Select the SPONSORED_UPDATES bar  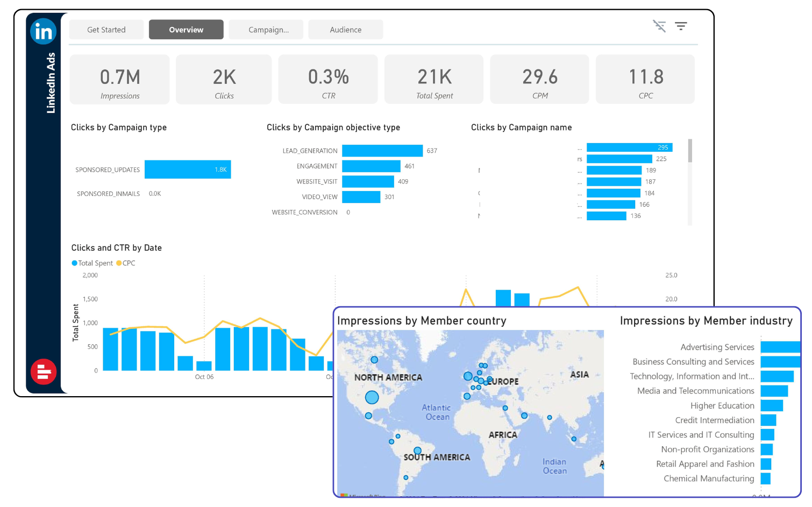[187, 170]
